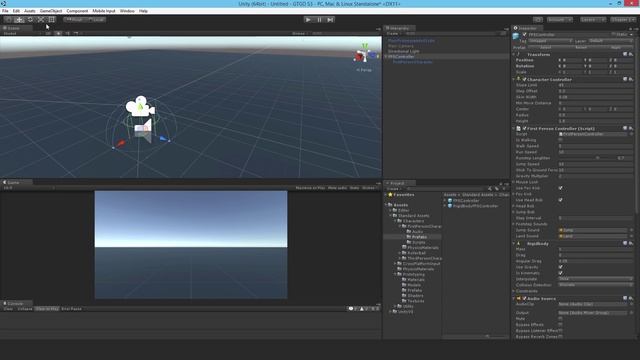Switch to the Console tab
The image size is (640, 360).
pos(16,303)
